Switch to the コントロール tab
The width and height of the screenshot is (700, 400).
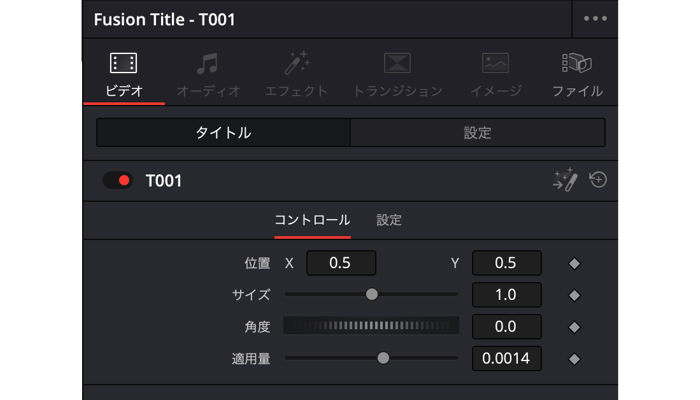pyautogui.click(x=312, y=220)
